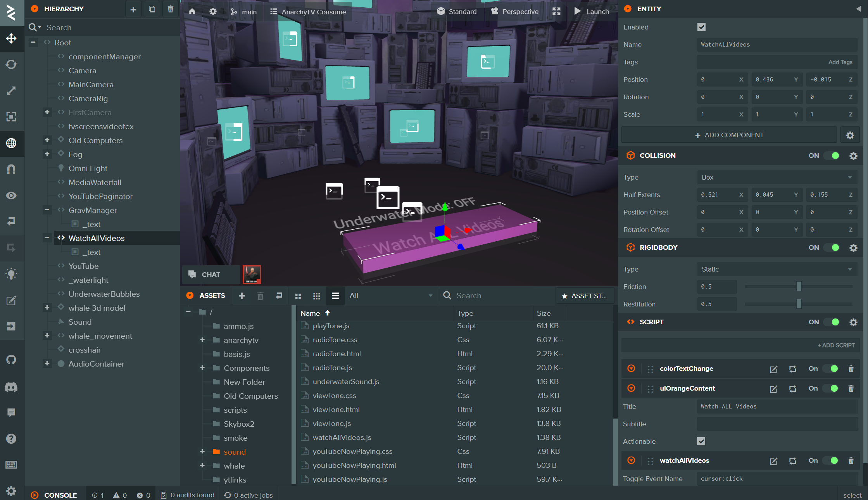Open the Rigidbody Type Static dropdown
The width and height of the screenshot is (868, 500).
point(777,269)
